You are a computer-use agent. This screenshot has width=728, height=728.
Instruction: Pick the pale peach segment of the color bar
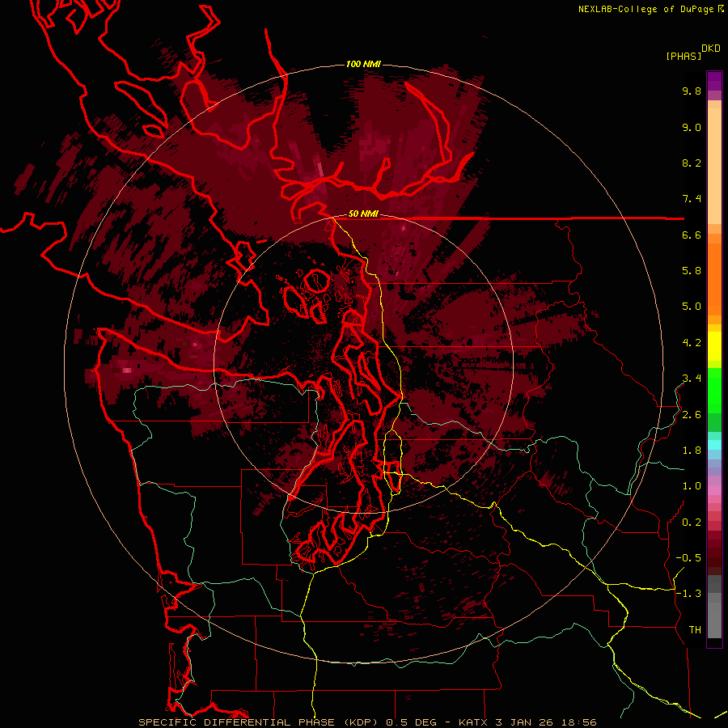point(714,166)
